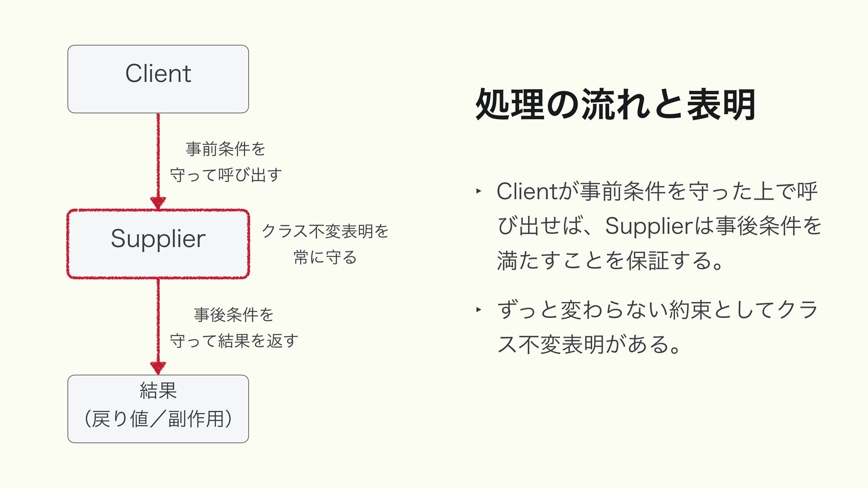The width and height of the screenshot is (868, 488).
Task: Click the bullet text starting with ずっと変わらない
Action: tap(656, 310)
